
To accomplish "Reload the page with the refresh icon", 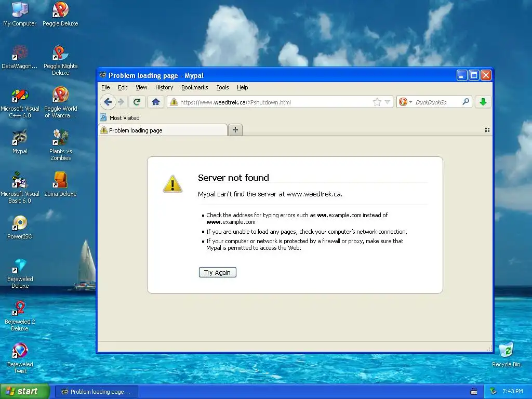I will (x=137, y=102).
